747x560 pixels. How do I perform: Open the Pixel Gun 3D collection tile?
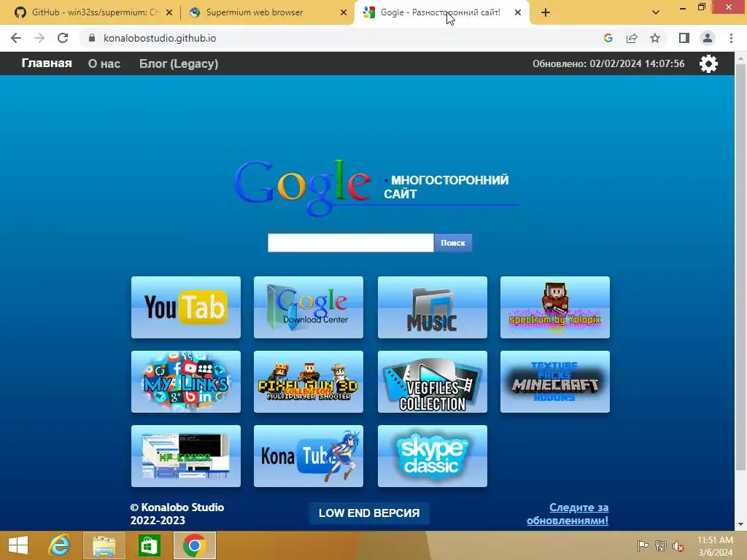309,381
